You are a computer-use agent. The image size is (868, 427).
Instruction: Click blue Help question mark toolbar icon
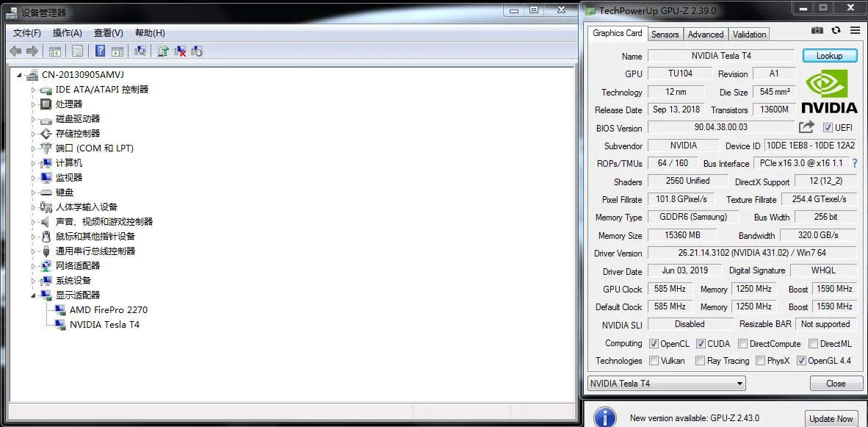(x=100, y=51)
